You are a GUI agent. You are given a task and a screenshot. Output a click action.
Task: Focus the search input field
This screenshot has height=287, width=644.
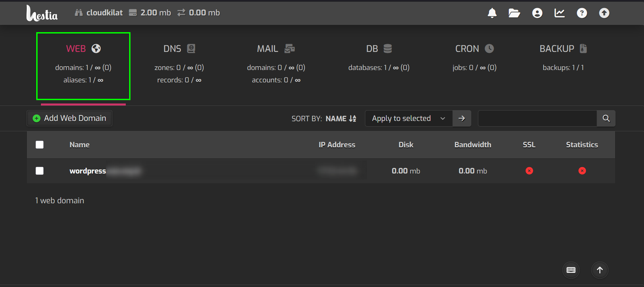[537, 118]
